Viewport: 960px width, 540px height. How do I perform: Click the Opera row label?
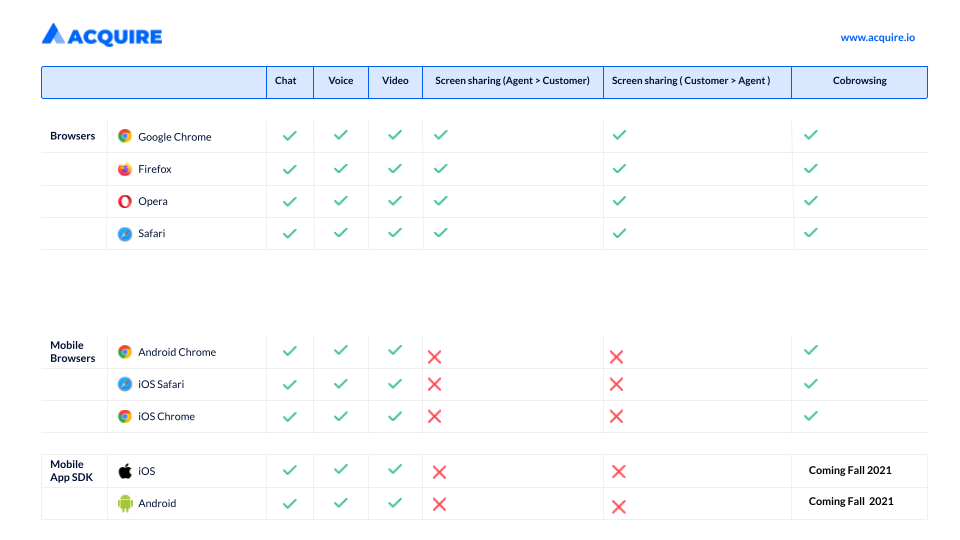pos(152,201)
